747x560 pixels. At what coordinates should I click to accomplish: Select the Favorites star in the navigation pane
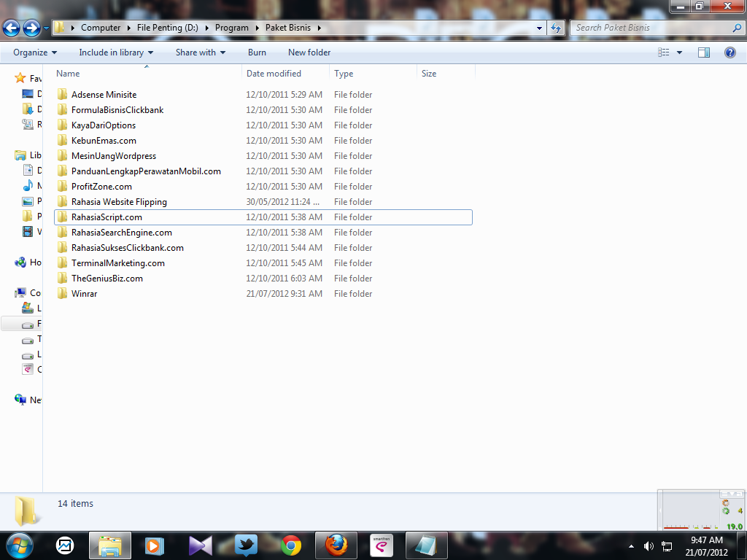click(20, 78)
